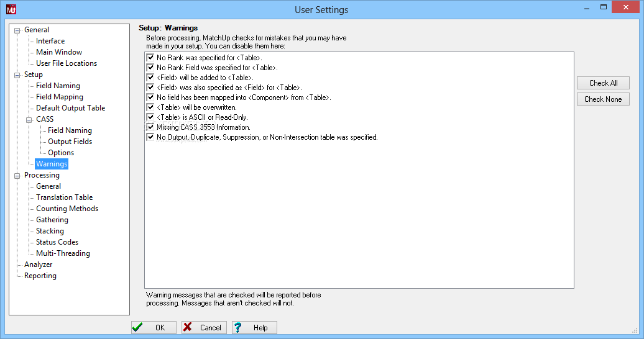The height and width of the screenshot is (339, 644).
Task: Select Interface in the settings tree
Action: [50, 41]
